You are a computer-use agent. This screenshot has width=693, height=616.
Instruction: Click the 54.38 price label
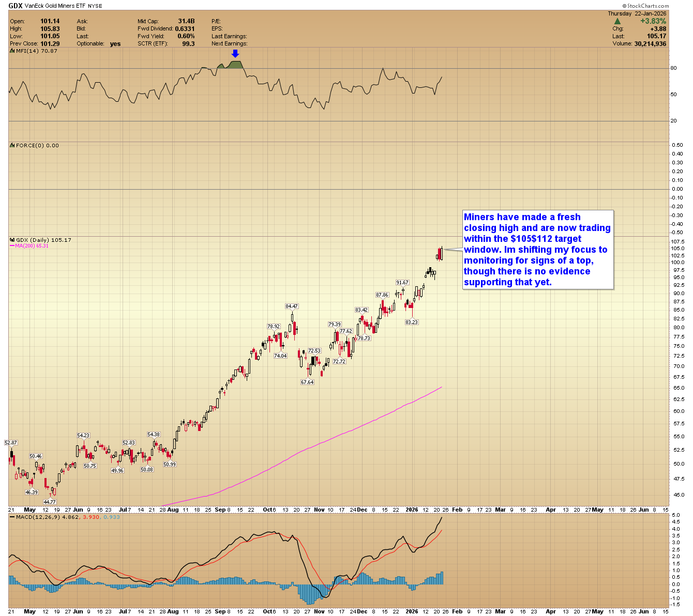pyautogui.click(x=154, y=435)
